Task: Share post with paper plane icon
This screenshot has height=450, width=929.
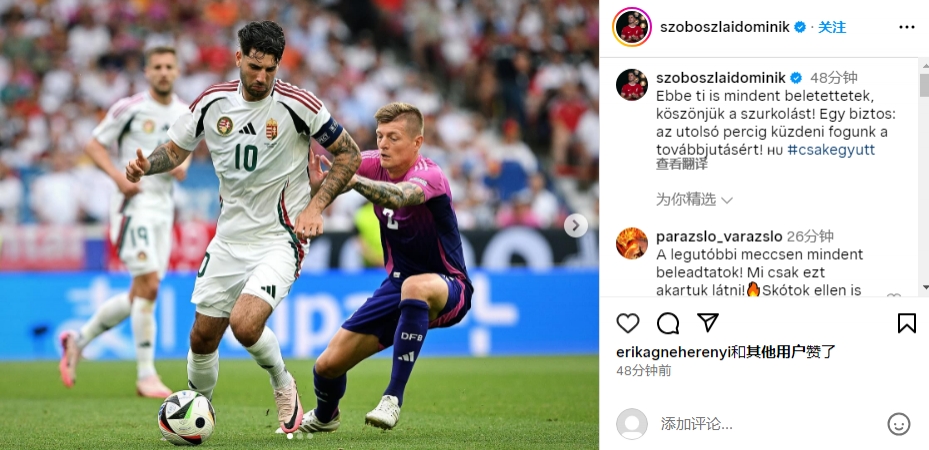Action: (x=707, y=323)
